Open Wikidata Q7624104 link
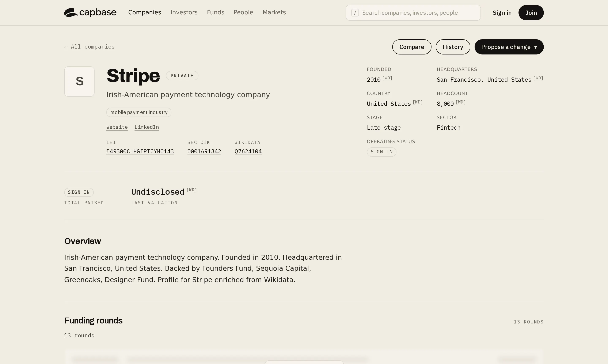Viewport: 608px width, 364px height. pyautogui.click(x=248, y=151)
